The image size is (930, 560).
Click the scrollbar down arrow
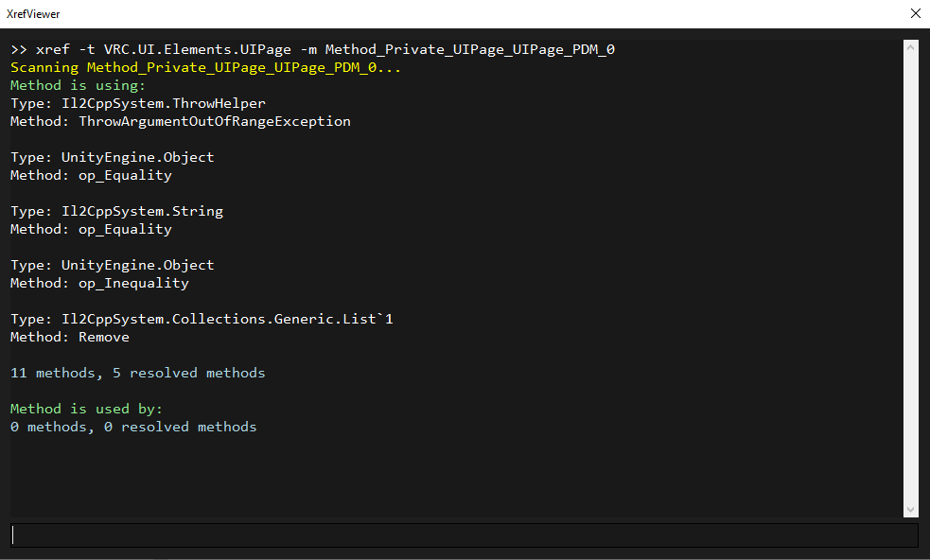[x=910, y=509]
